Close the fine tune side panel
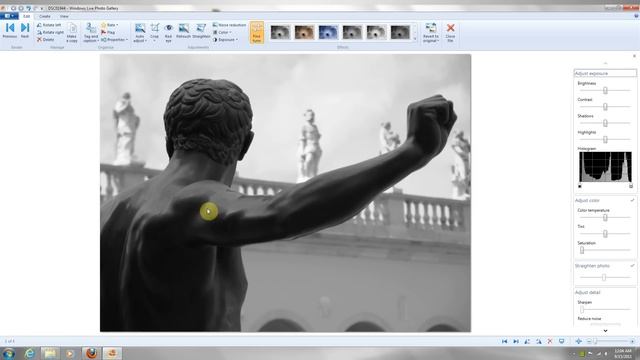640x360 pixels. tap(634, 56)
